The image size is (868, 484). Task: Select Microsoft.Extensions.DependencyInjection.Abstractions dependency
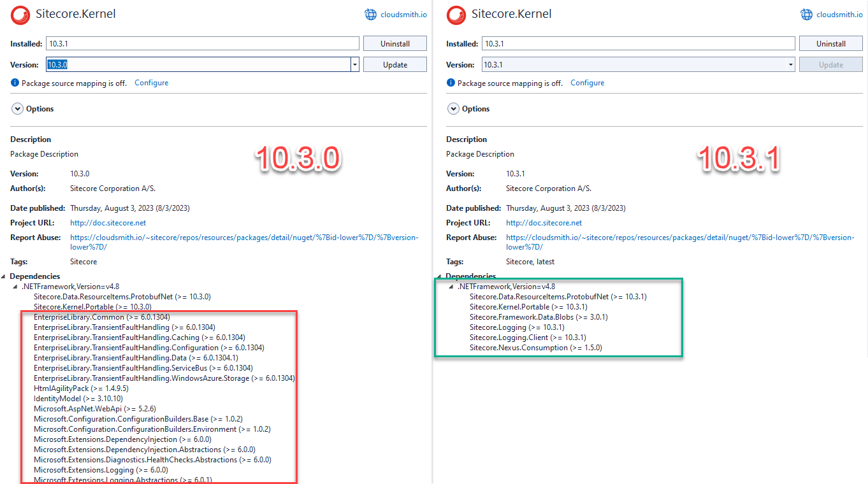coord(145,450)
